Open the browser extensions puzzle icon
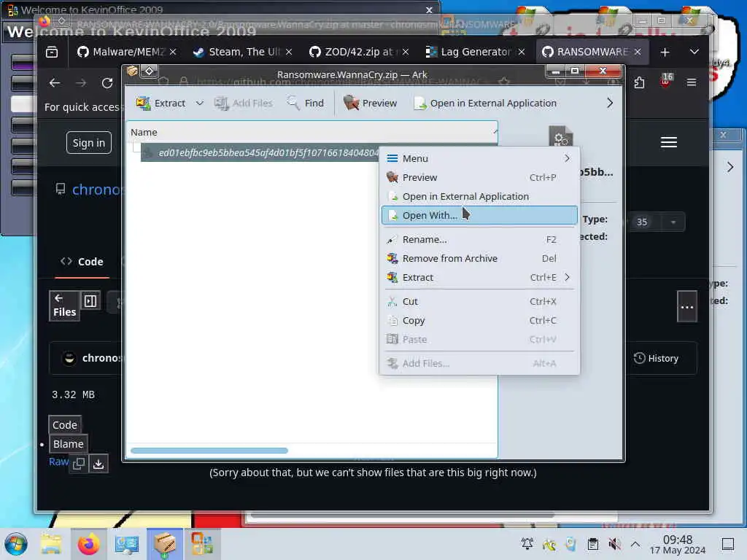 tap(639, 83)
